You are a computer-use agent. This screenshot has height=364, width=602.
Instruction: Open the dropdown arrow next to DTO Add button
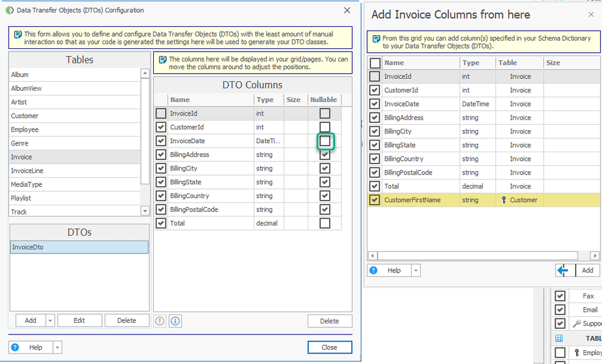point(50,320)
